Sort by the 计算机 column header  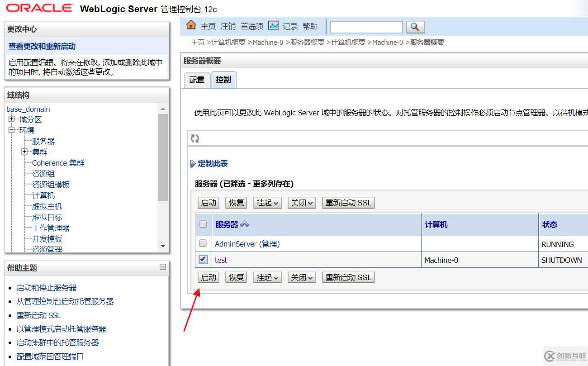tap(436, 224)
